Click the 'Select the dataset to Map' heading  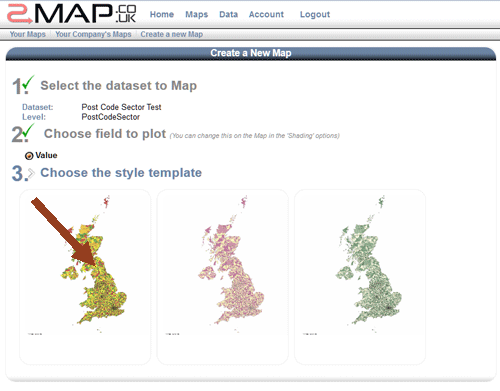pyautogui.click(x=119, y=86)
